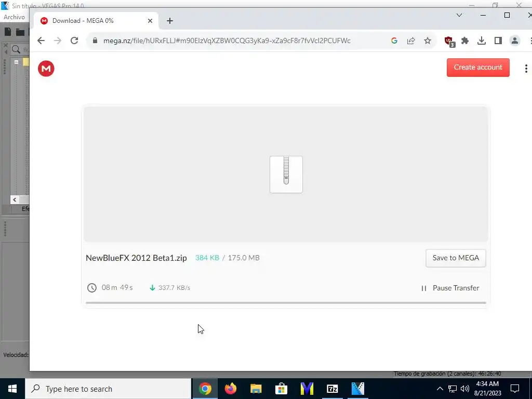Click the MEGA logo on the page
The height and width of the screenshot is (399, 532).
pos(46,69)
